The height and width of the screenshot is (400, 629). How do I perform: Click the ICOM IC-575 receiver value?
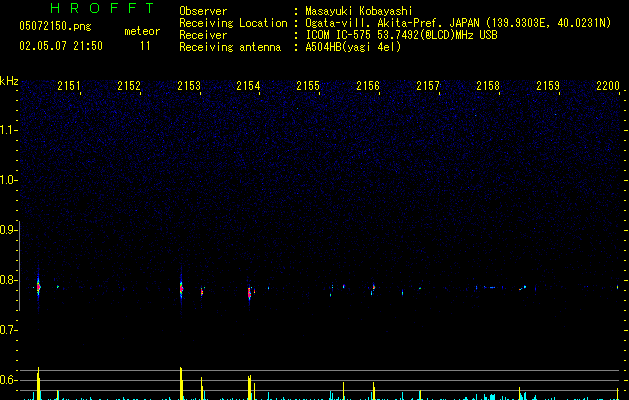(401, 35)
